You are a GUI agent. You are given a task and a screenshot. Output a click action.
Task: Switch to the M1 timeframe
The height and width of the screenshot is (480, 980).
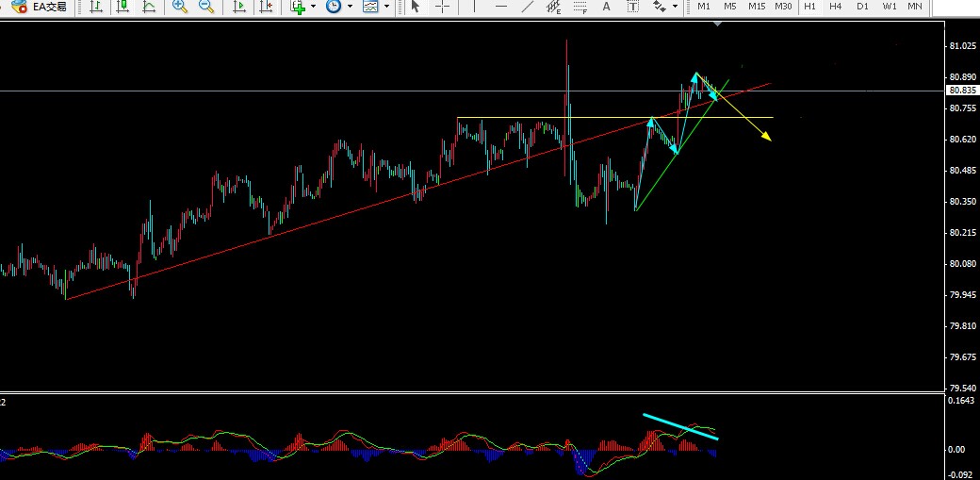[704, 7]
